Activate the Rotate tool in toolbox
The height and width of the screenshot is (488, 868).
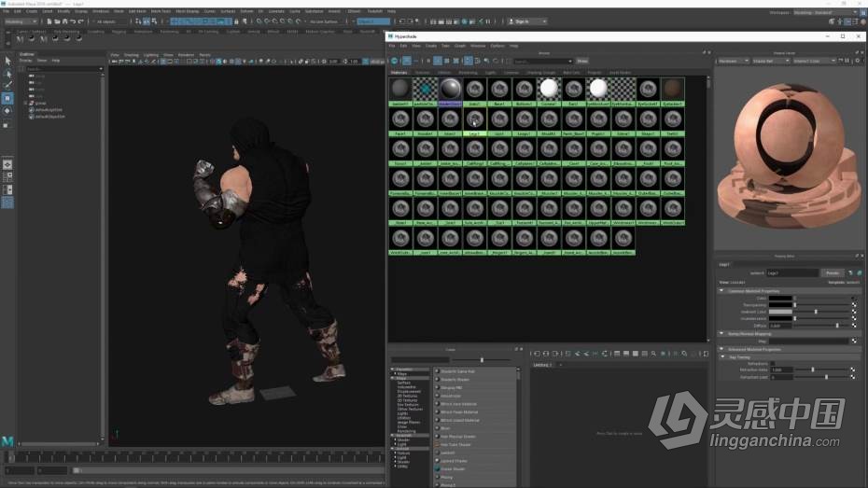point(7,111)
